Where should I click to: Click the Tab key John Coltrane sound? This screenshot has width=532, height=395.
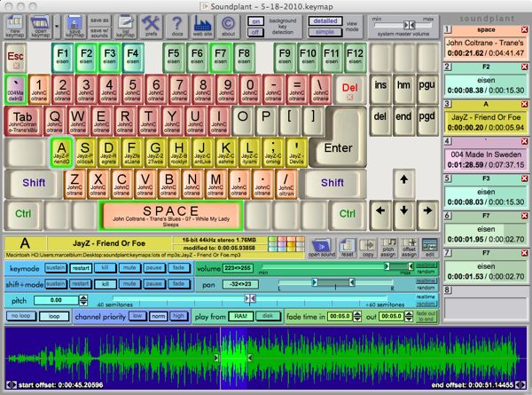[x=23, y=122]
